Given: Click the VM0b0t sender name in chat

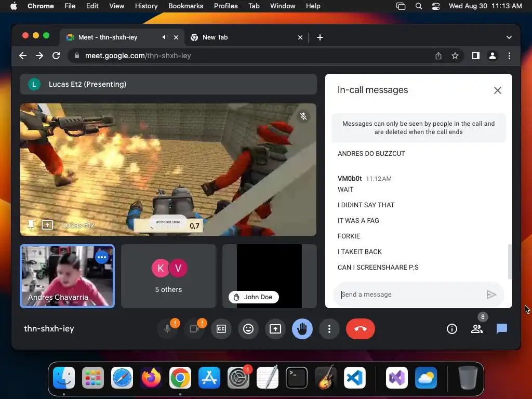Looking at the screenshot, I should (350, 179).
